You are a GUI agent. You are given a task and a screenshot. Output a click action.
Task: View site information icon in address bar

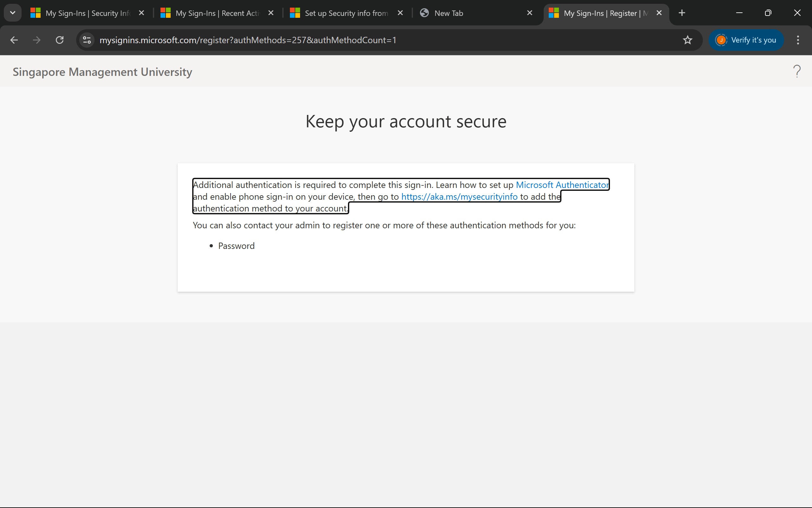tap(87, 40)
